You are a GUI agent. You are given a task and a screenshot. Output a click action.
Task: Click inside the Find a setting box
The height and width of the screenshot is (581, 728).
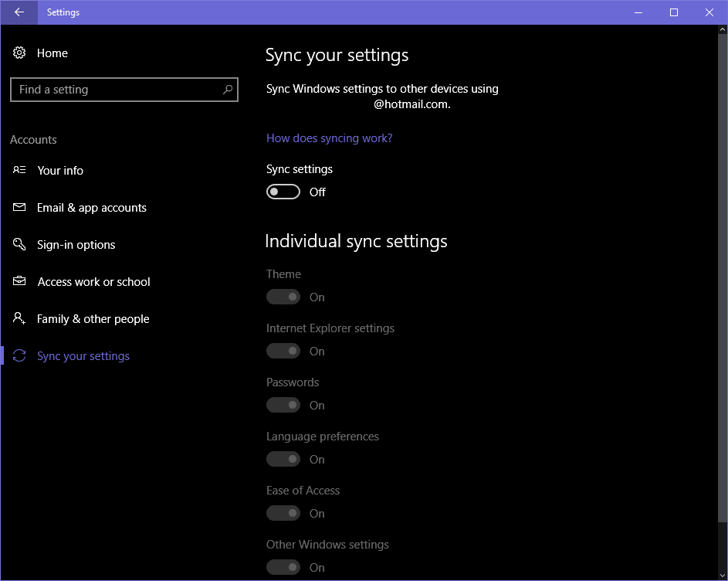[116, 90]
